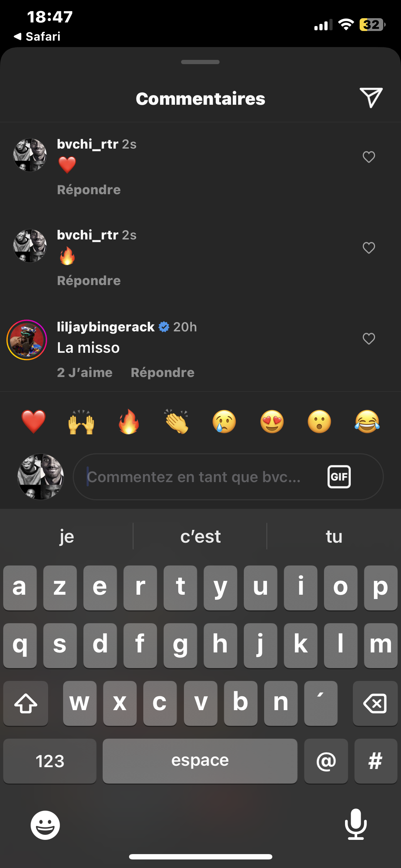401x868 pixels.
Task: Insert the raised hands emoji reaction
Action: 81,422
